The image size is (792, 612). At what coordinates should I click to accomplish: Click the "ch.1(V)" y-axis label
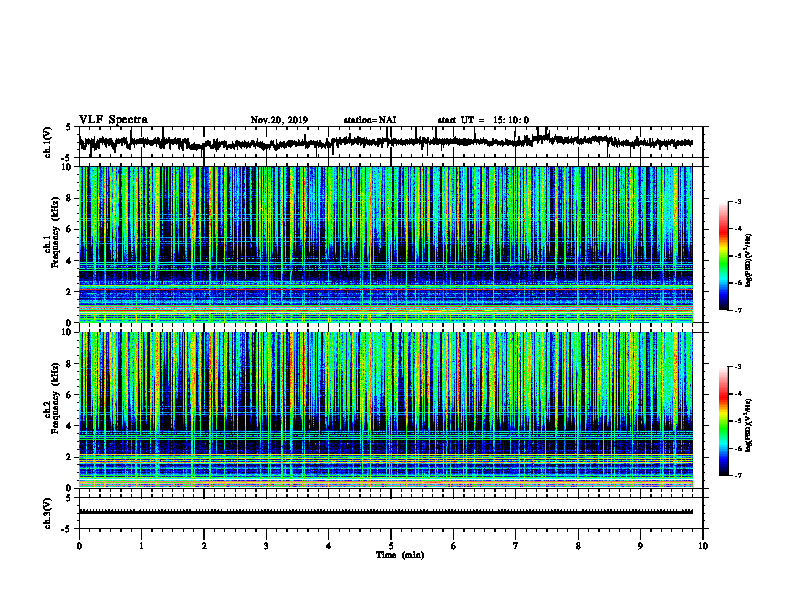tap(48, 142)
